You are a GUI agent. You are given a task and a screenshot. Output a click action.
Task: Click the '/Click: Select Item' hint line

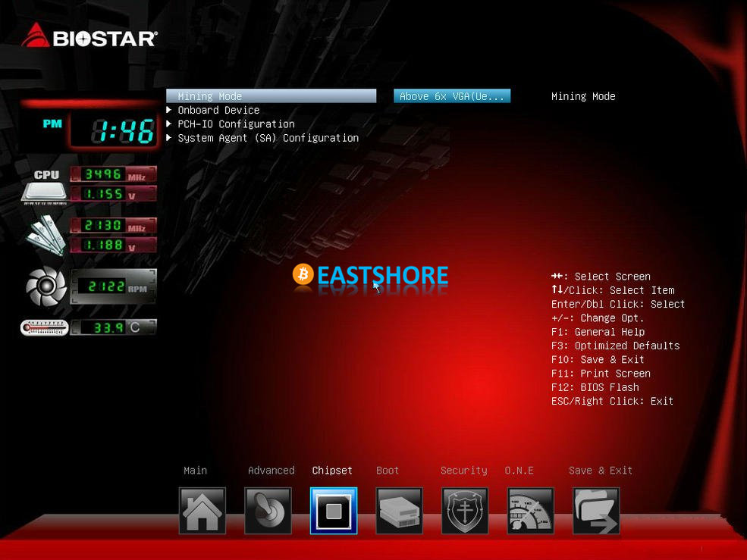pos(613,290)
